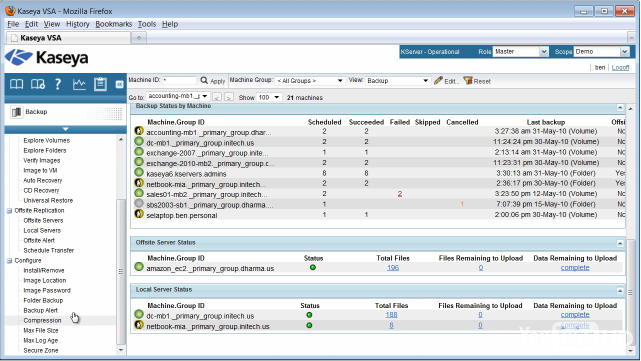Screen dimensions: 641x361
Task: Open Total Files link 188 for dc-mb1
Action: [x=391, y=315]
